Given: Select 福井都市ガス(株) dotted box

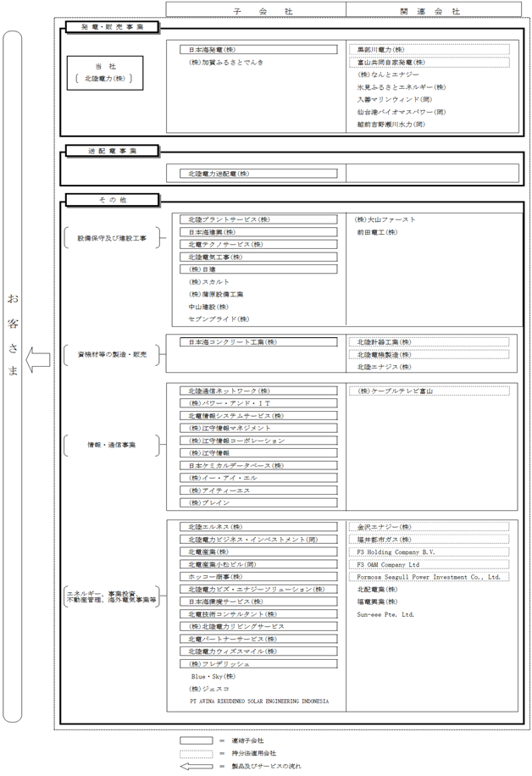Looking at the screenshot, I should [429, 540].
